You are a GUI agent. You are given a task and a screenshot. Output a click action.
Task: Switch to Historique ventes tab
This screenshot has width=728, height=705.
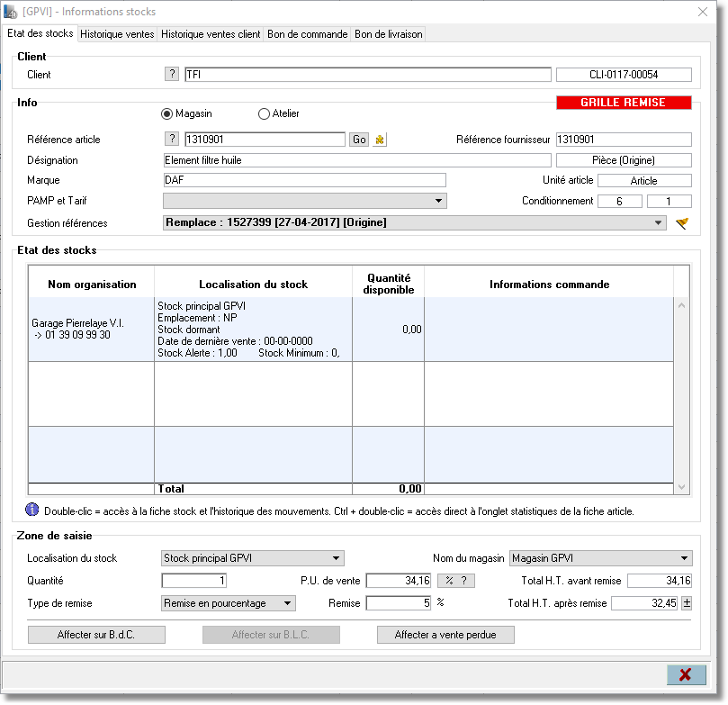[x=117, y=34]
